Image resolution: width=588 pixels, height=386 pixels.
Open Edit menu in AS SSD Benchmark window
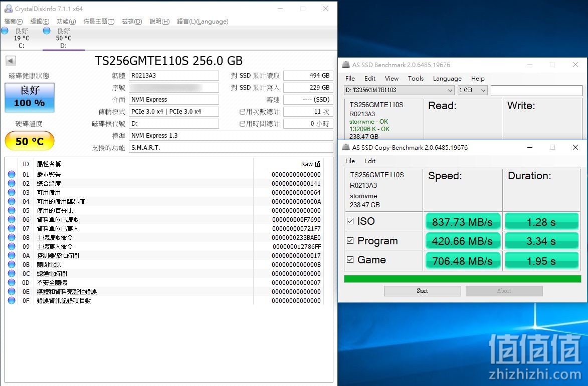click(x=370, y=78)
